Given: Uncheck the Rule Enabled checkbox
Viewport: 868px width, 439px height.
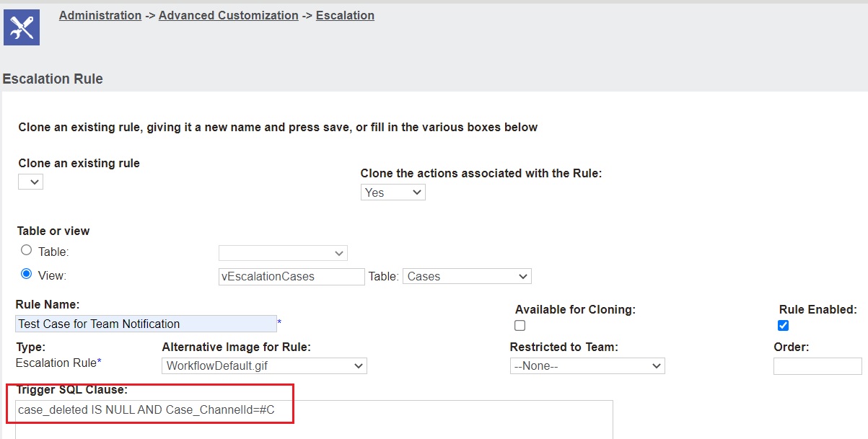Looking at the screenshot, I should click(x=783, y=325).
